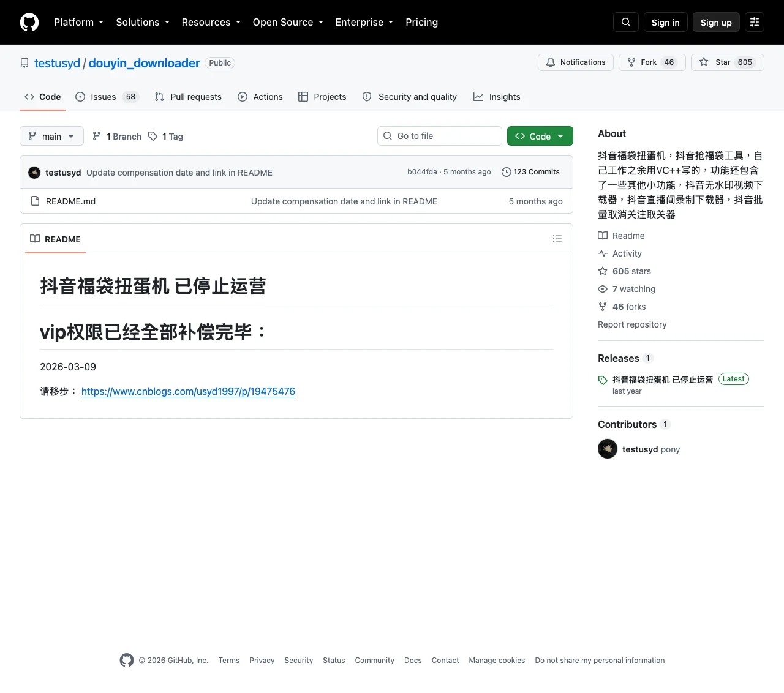Switch to the Issues tab
This screenshot has height=693, width=784.
click(x=107, y=97)
